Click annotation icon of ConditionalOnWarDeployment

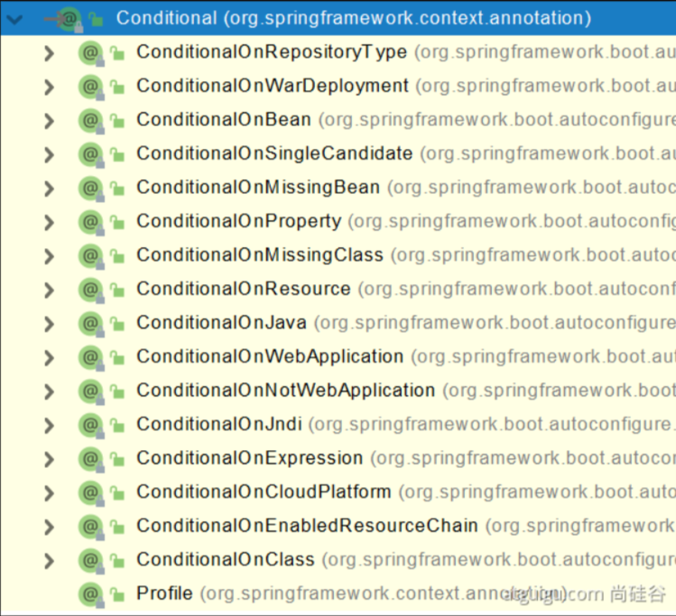91,87
